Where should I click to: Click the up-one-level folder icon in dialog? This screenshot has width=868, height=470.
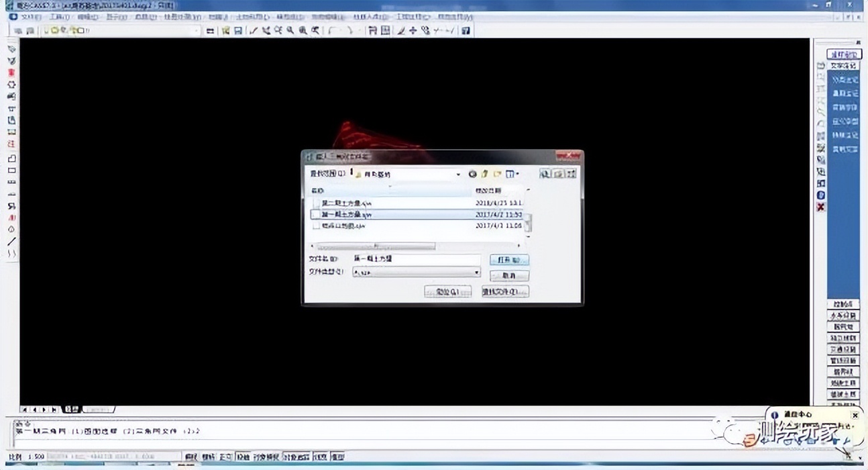click(484, 174)
